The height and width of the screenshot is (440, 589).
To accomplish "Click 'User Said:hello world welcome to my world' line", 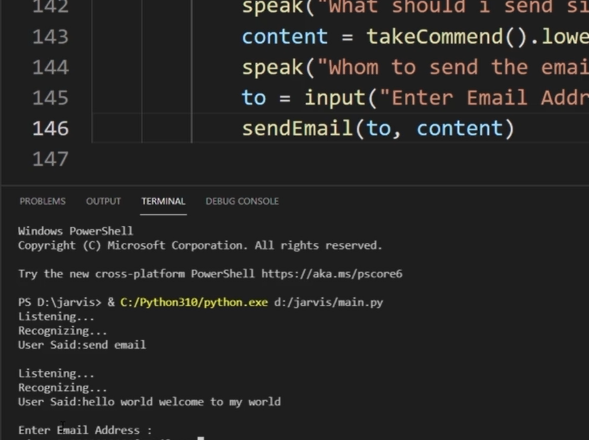I will [x=150, y=402].
